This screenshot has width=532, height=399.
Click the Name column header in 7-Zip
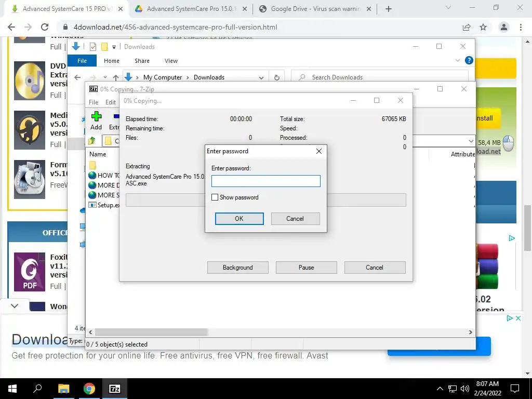coord(98,154)
